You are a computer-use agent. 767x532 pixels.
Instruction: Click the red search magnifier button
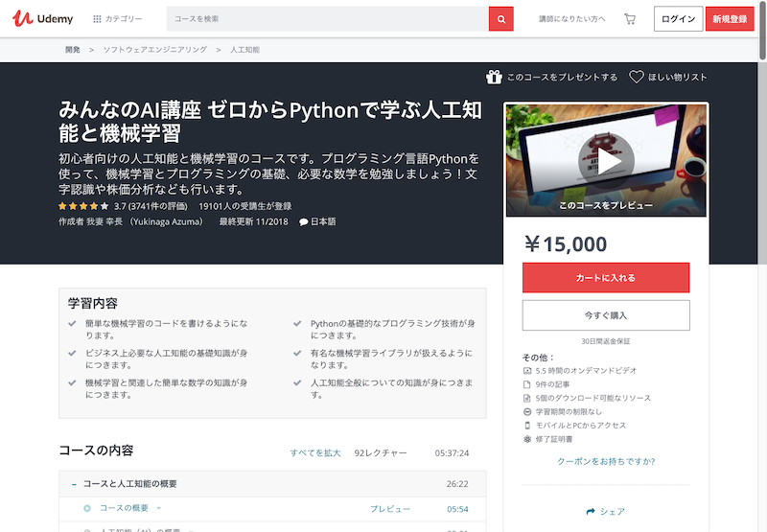(500, 18)
